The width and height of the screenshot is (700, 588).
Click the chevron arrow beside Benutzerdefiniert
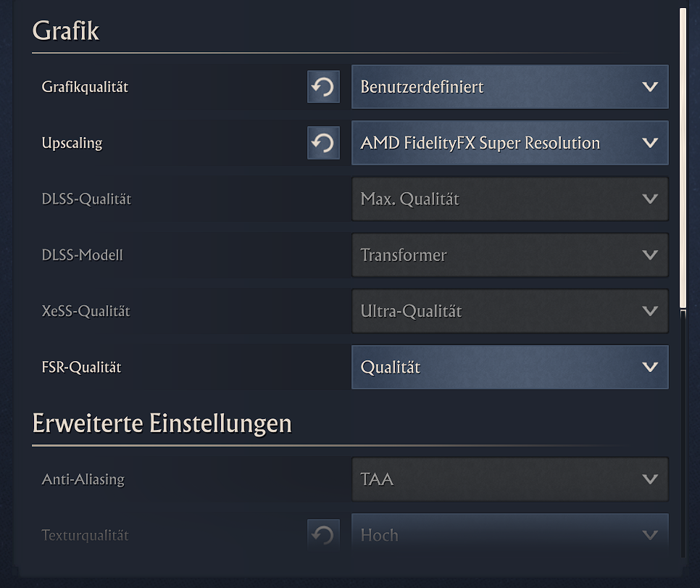tap(650, 87)
